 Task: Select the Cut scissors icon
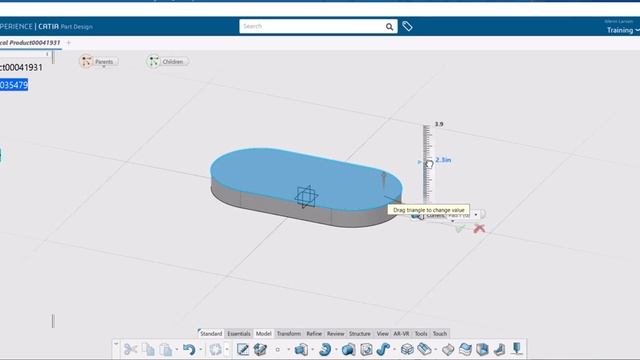coord(130,349)
